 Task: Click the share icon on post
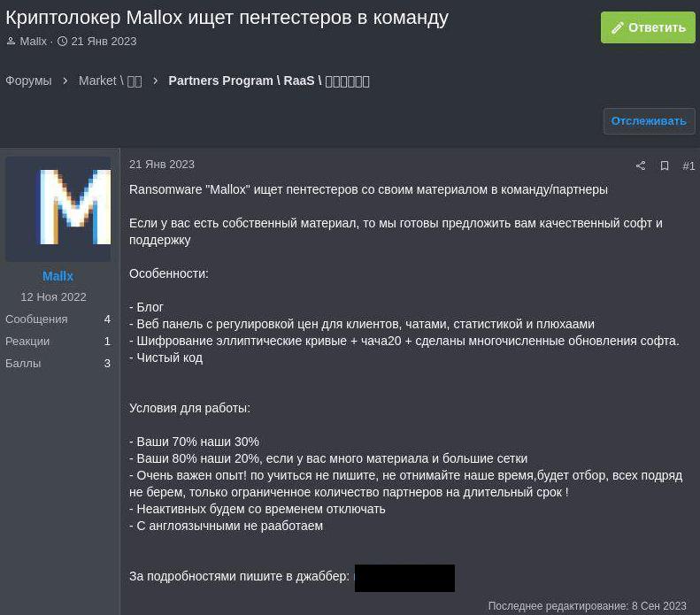click(x=641, y=165)
